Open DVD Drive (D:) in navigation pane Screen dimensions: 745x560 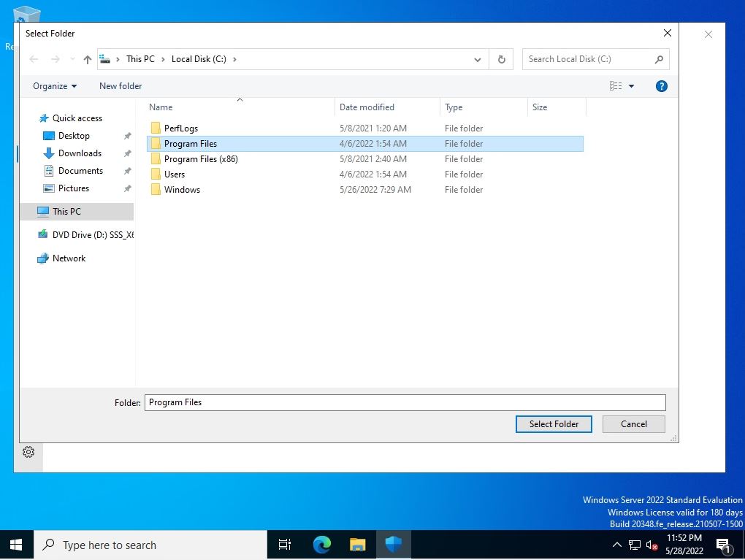tap(85, 234)
